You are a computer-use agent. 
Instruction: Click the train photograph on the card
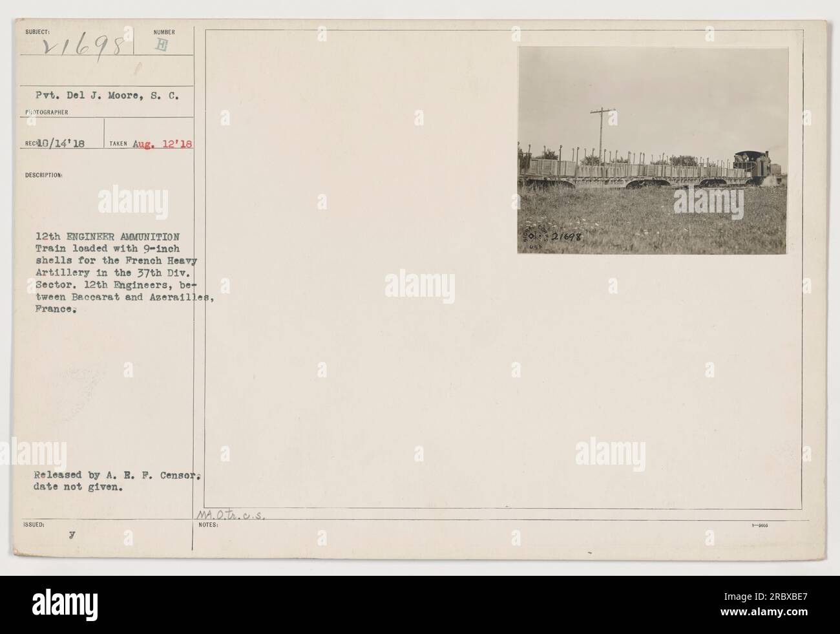653,150
